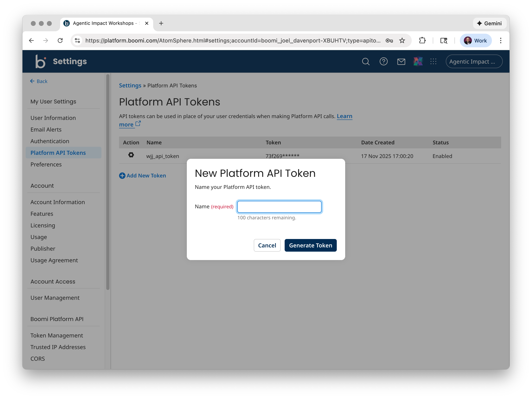Click inside the token Name field
Viewport: 532px width, 399px height.
tap(279, 207)
